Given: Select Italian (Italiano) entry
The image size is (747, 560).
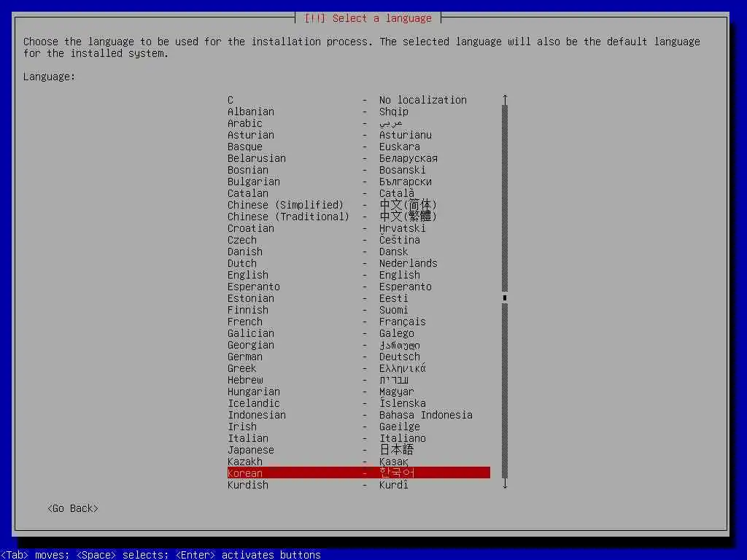Looking at the screenshot, I should pyautogui.click(x=359, y=438).
